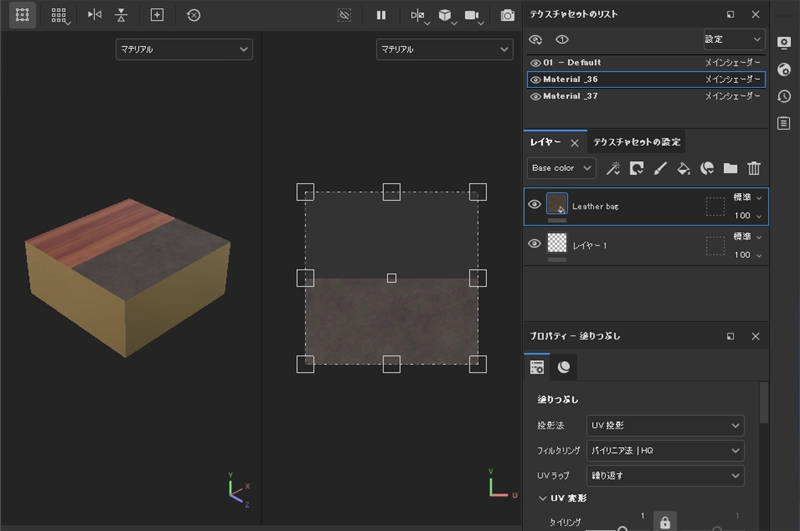Click the レイヤー 1 checkerboard thumbnail
This screenshot has height=531, width=800.
(x=557, y=243)
